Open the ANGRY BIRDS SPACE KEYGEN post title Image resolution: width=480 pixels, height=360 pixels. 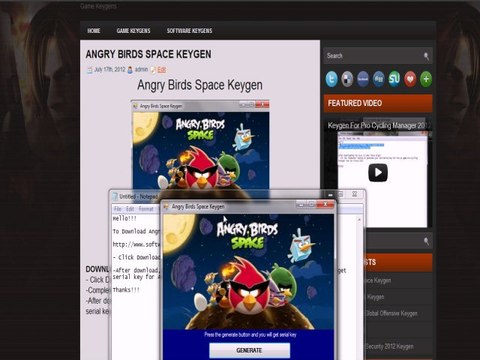click(148, 54)
